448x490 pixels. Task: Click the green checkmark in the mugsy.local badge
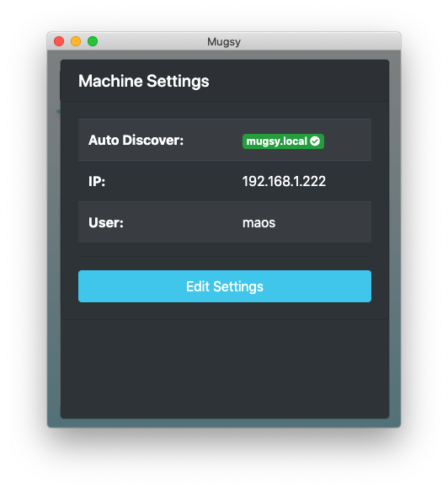tap(315, 141)
